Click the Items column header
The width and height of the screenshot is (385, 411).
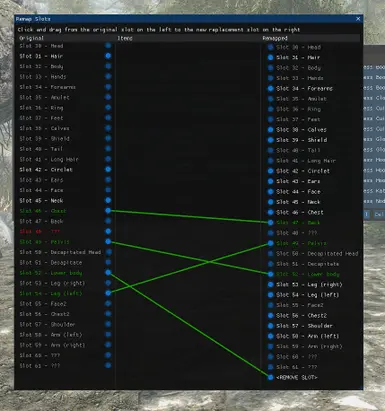[x=125, y=38]
